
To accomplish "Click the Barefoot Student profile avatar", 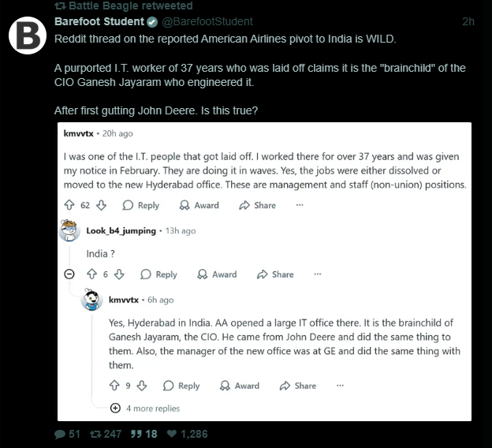I will [x=28, y=36].
